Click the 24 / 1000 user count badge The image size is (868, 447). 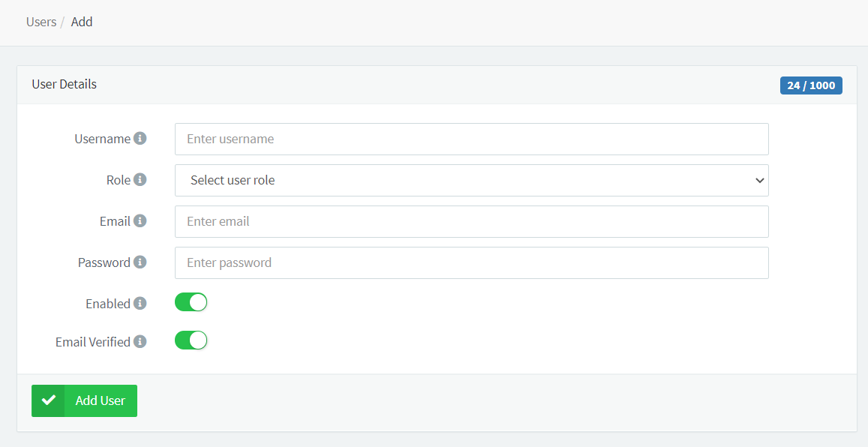[x=811, y=85]
